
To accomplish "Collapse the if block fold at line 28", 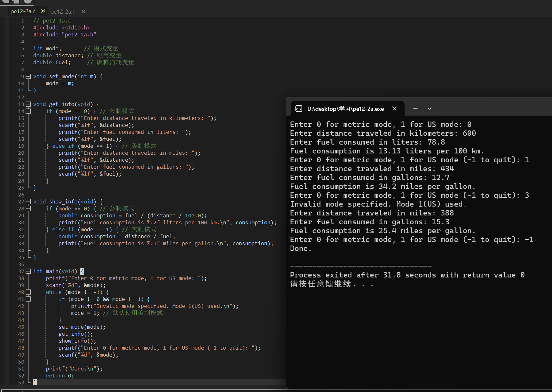I will (28, 208).
